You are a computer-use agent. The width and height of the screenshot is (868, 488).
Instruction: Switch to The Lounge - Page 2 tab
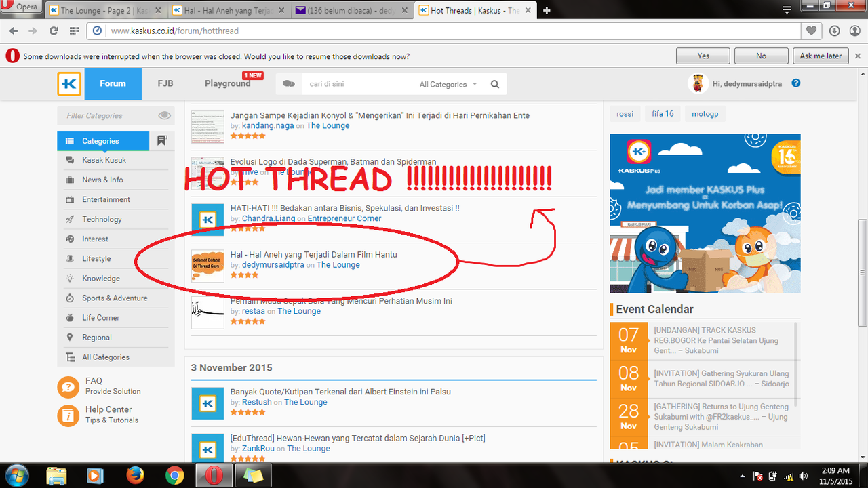tap(106, 10)
